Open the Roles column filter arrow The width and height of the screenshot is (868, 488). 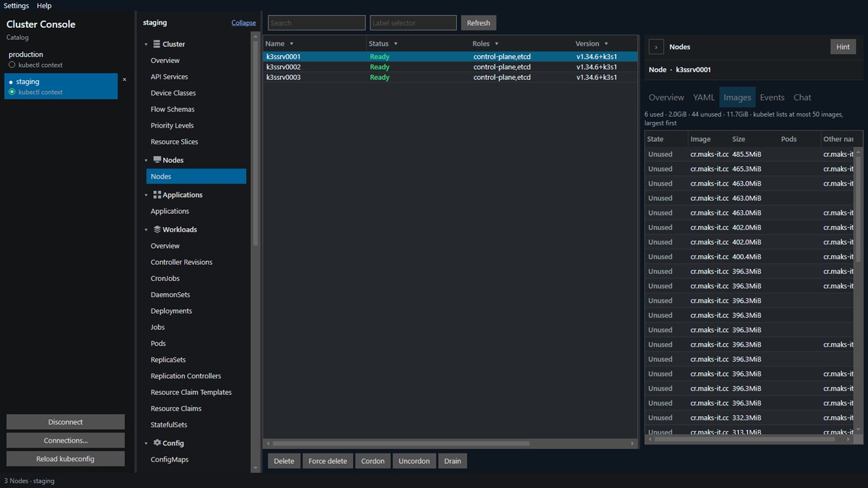pos(496,44)
